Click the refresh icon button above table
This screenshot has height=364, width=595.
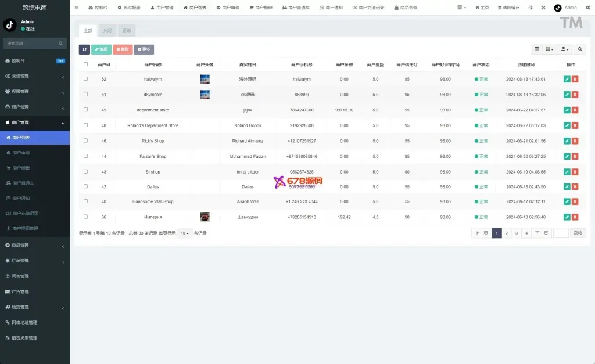[84, 50]
